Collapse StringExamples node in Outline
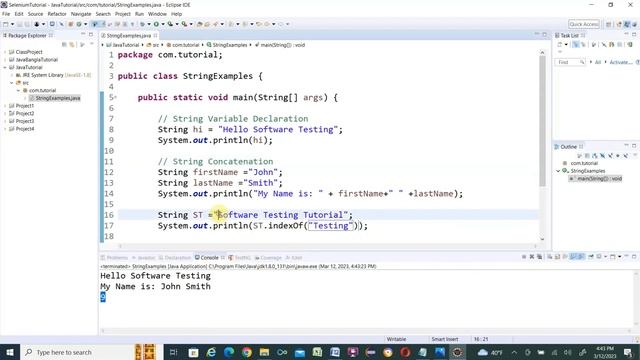 pyautogui.click(x=558, y=171)
